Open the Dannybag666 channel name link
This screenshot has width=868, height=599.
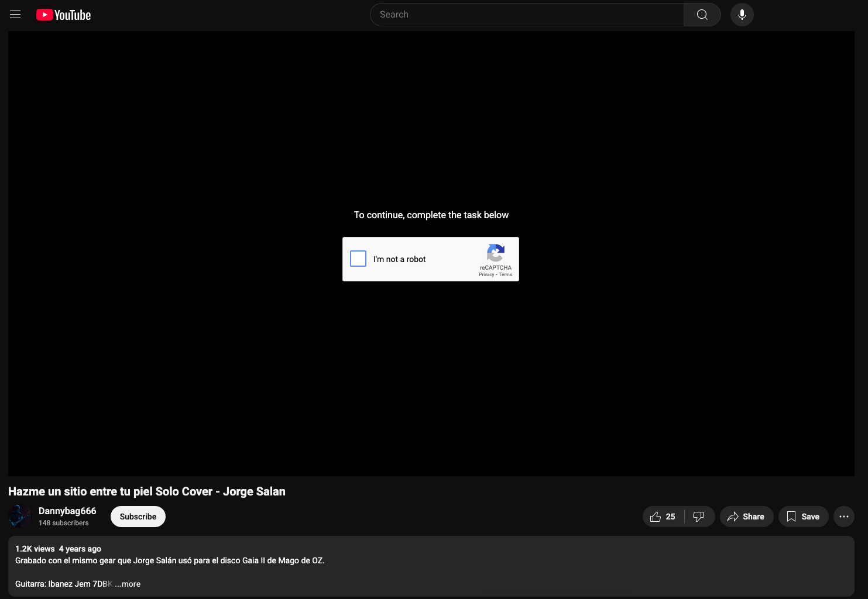click(x=67, y=511)
